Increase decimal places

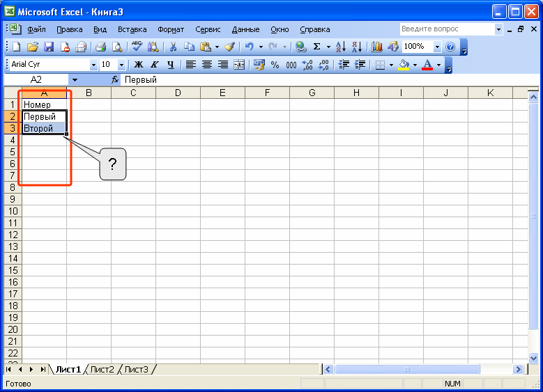coord(307,65)
